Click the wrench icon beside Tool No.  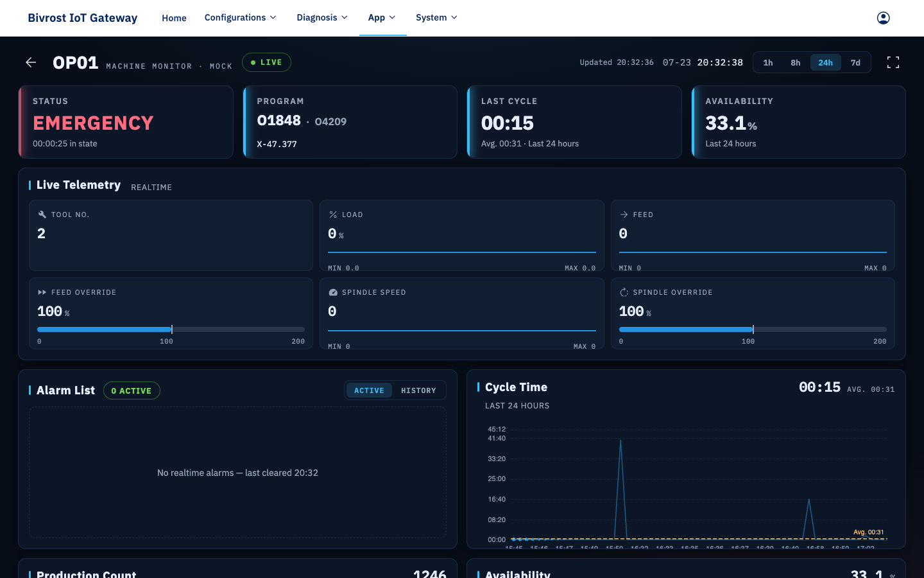(42, 215)
